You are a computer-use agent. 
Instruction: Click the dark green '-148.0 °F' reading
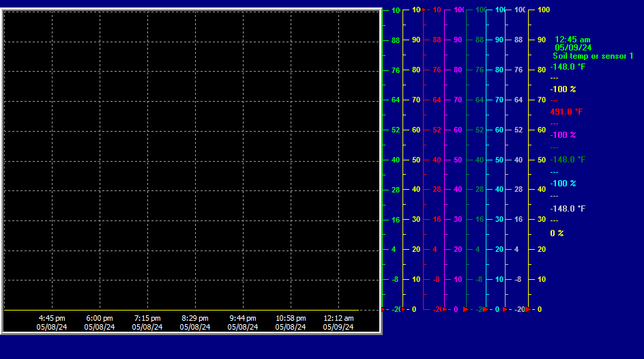[568, 160]
